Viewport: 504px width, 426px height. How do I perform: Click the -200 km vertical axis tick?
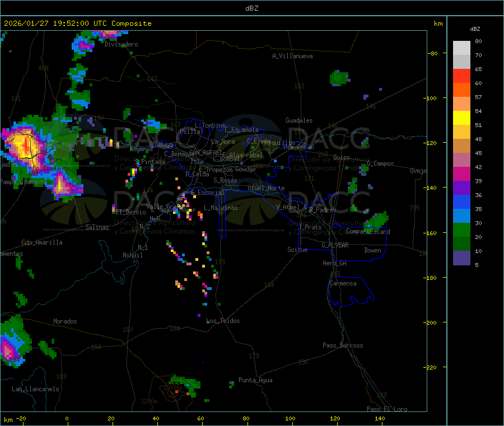pos(431,322)
